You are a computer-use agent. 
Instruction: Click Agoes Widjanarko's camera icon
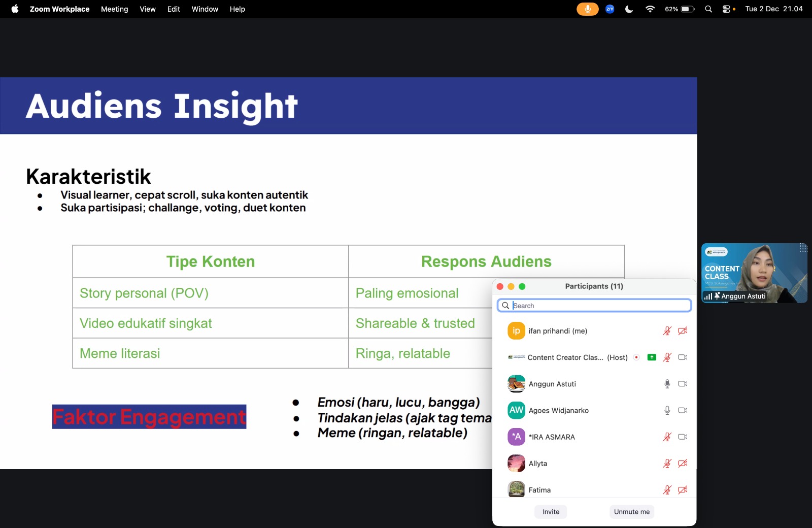click(x=683, y=410)
